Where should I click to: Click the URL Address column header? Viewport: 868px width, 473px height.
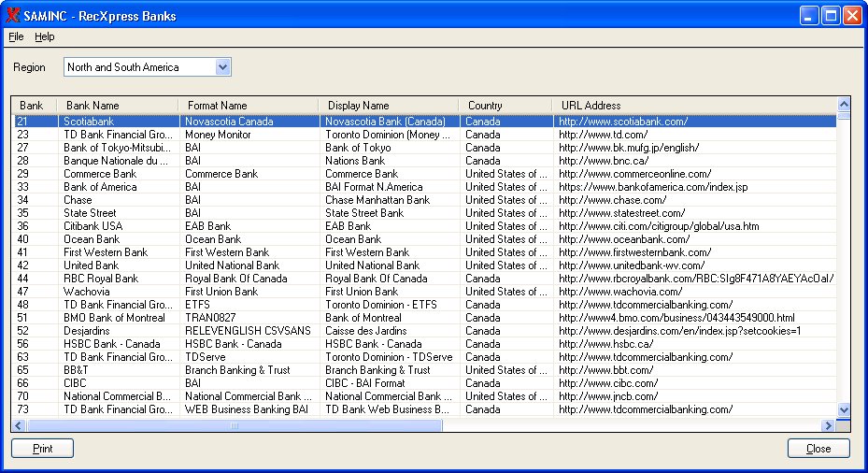694,106
